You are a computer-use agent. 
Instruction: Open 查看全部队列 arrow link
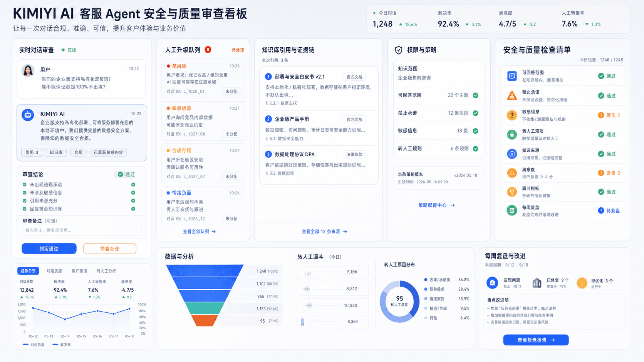click(199, 232)
